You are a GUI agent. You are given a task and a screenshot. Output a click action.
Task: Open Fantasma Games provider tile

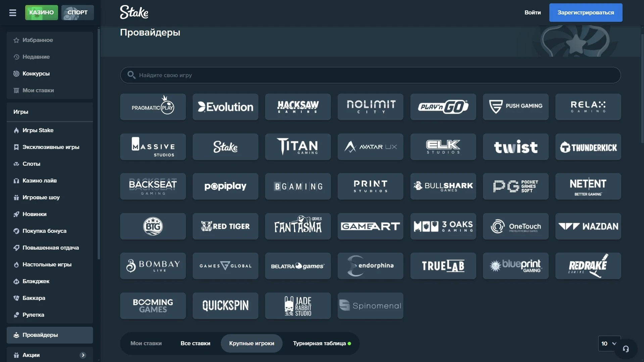pyautogui.click(x=298, y=226)
